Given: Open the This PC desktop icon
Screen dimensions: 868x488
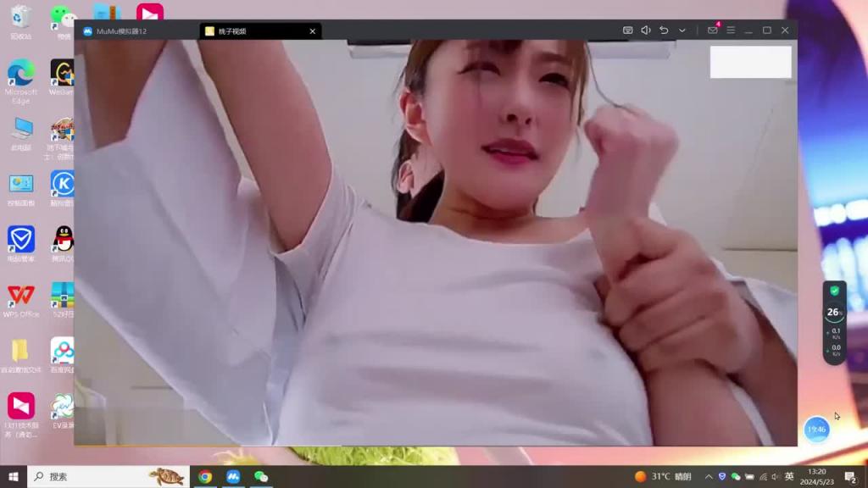Looking at the screenshot, I should point(21,133).
